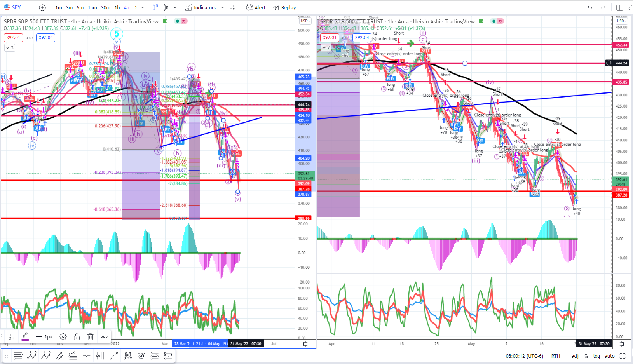Screen dimensions: 633x364
Task: Open the indicator templates grid icon
Action: click(233, 8)
